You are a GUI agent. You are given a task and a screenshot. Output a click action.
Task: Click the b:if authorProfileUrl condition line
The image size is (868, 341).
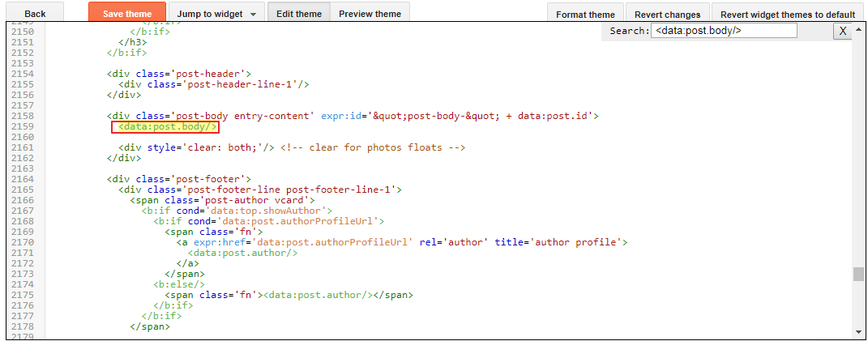[268, 221]
